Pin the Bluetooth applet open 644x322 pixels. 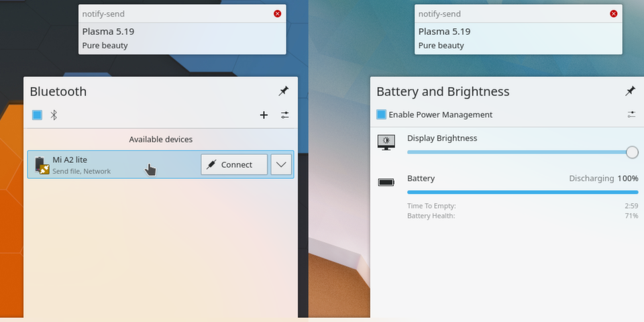pos(284,91)
